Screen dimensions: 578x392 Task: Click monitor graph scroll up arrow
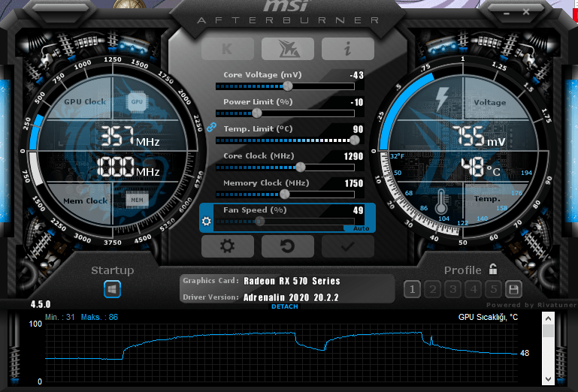pyautogui.click(x=548, y=318)
